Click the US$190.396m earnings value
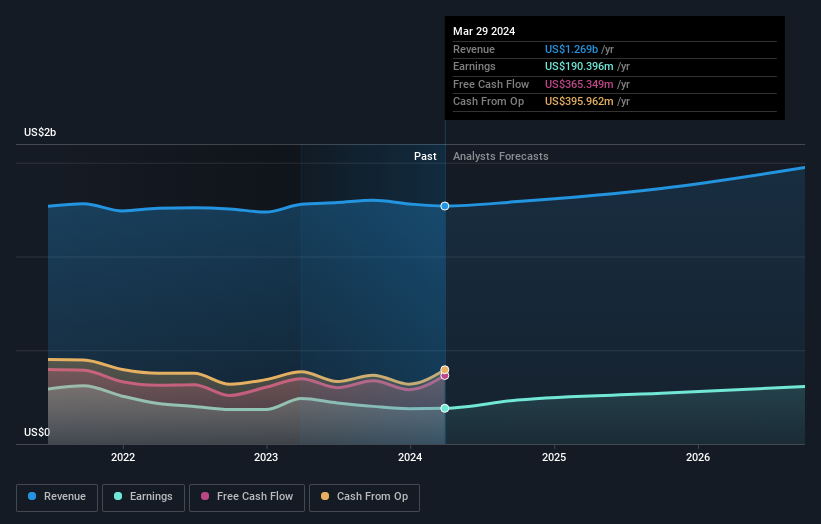821x524 pixels. pos(579,66)
